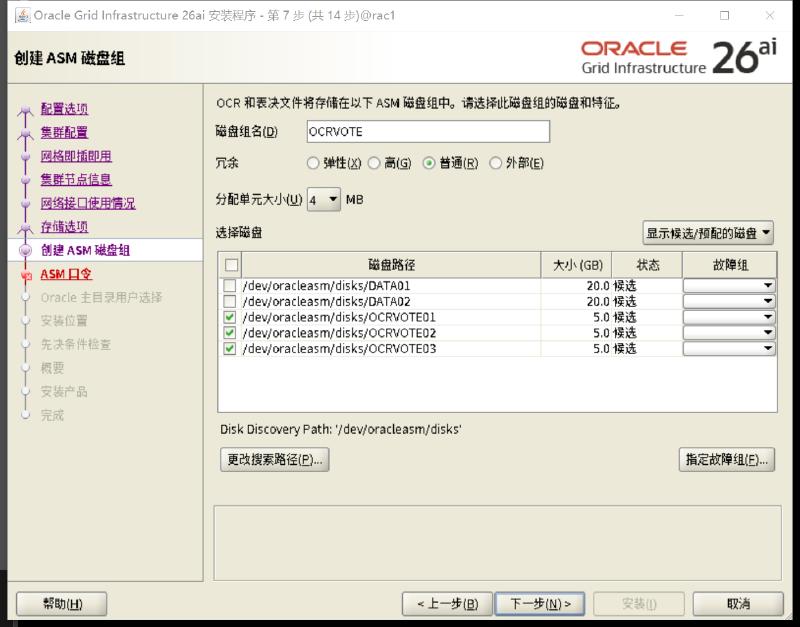Open failure group dropdown for OCRVOTE02
The height and width of the screenshot is (627, 800).
coord(729,333)
